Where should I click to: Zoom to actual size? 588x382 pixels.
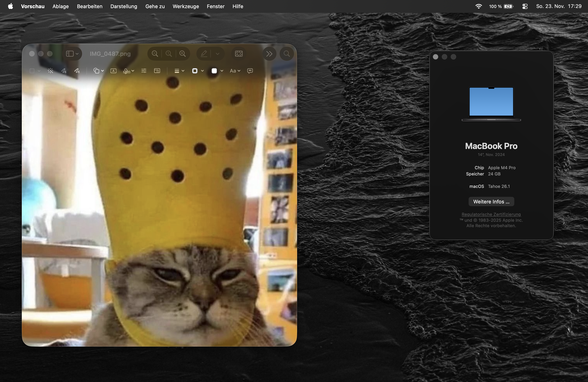coord(169,54)
